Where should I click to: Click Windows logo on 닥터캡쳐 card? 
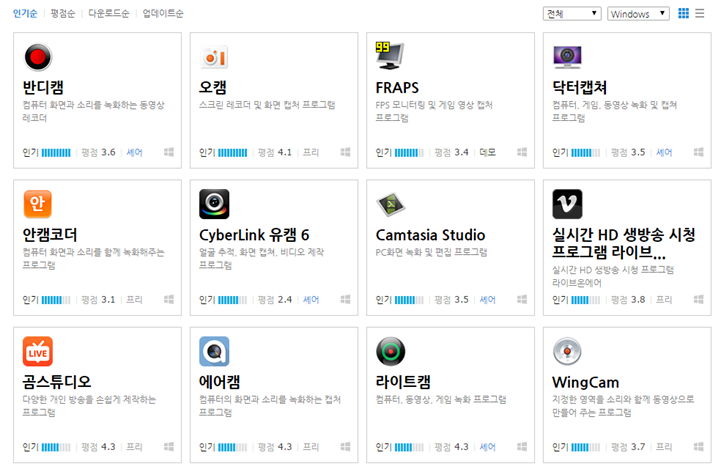[698, 152]
